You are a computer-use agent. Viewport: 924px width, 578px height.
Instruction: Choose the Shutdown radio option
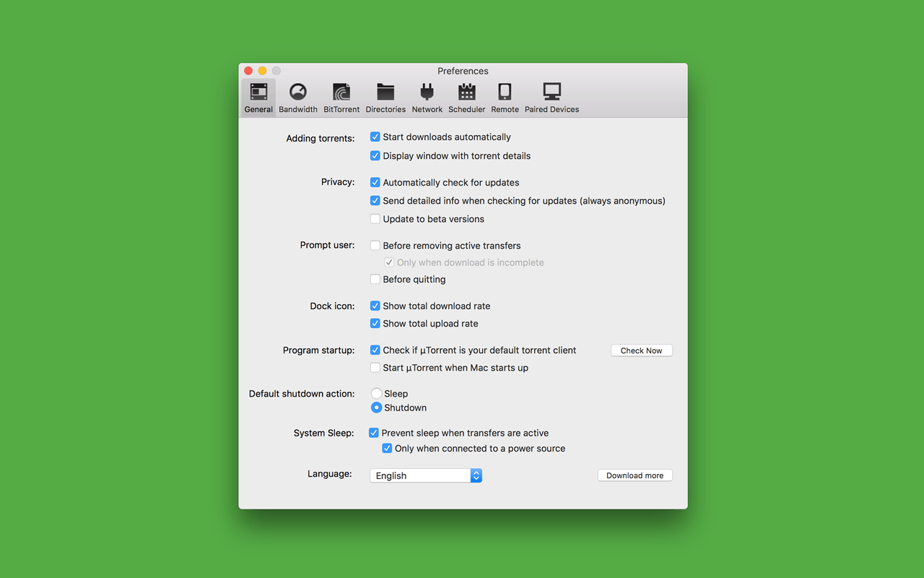tap(376, 407)
